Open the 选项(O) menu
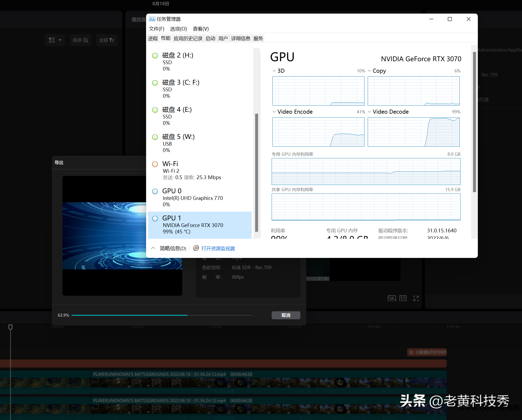The width and height of the screenshot is (522, 420). click(179, 29)
